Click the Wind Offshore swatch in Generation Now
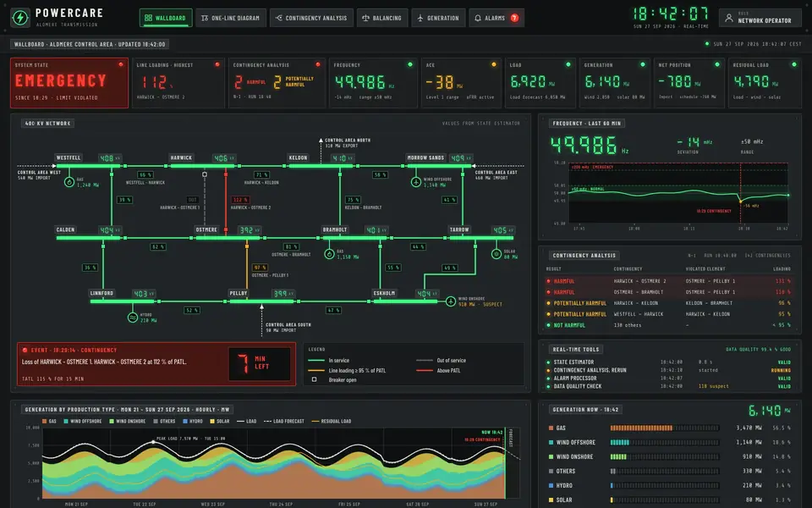The image size is (812, 508). pos(551,443)
